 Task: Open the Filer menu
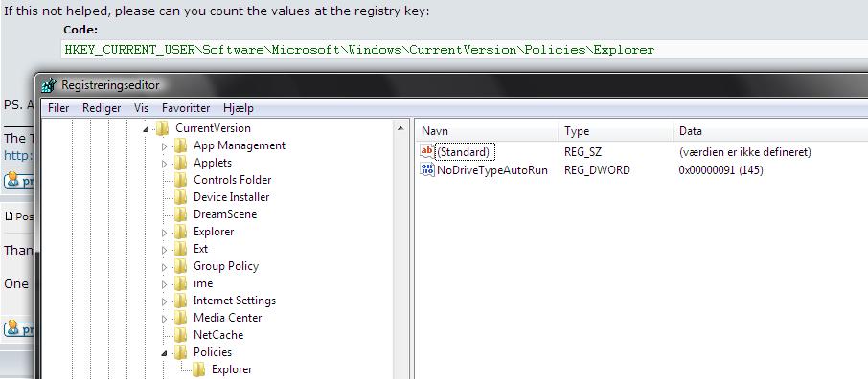(x=58, y=108)
